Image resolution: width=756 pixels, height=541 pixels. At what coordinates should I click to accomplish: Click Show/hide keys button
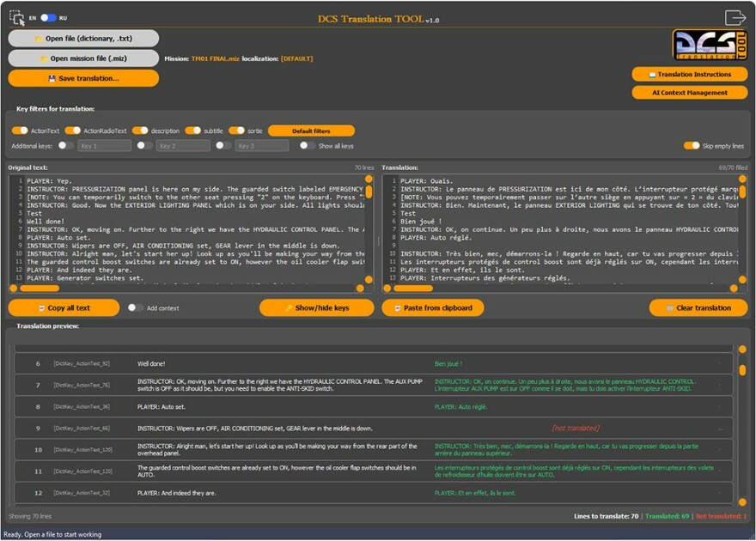[317, 307]
